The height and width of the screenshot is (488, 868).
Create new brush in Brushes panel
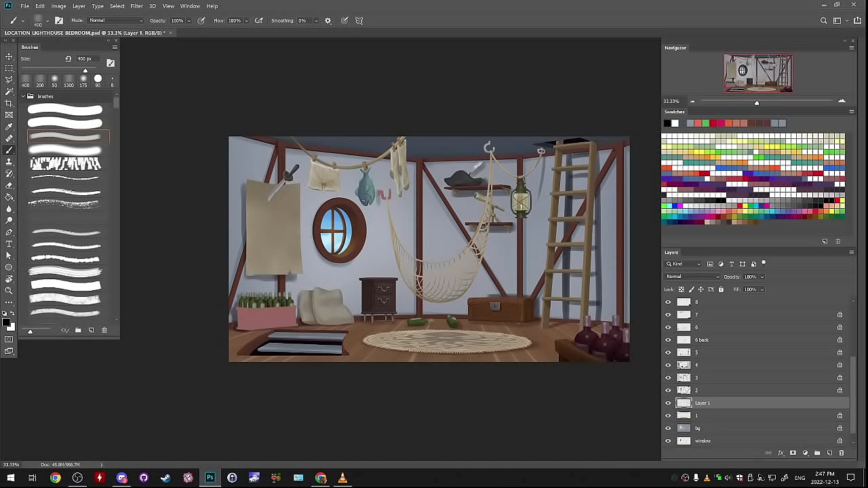[91, 330]
